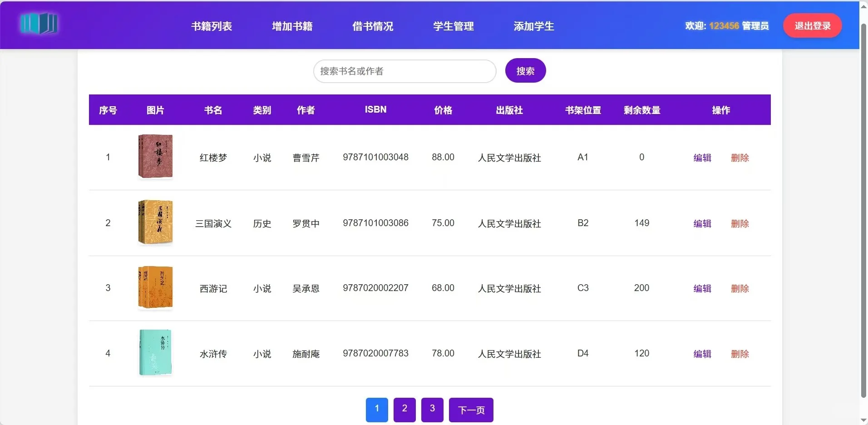The width and height of the screenshot is (868, 425).
Task: Click the search input field
Action: pos(404,71)
